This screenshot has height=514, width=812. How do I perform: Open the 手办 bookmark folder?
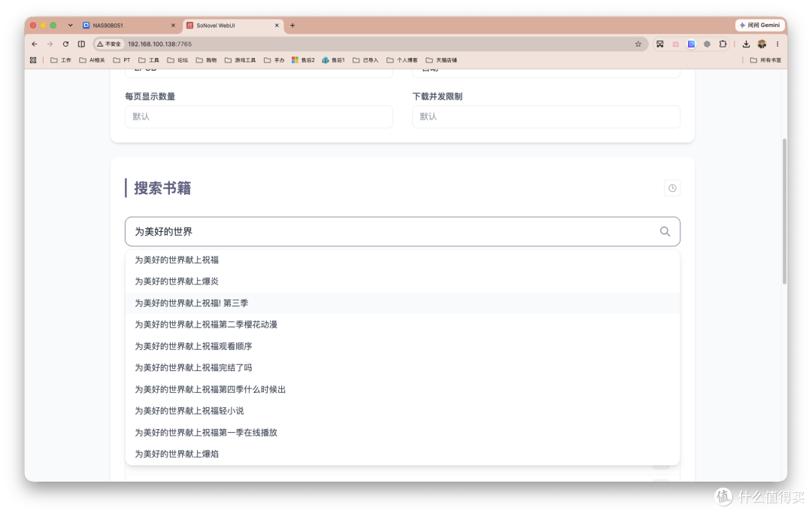point(274,60)
